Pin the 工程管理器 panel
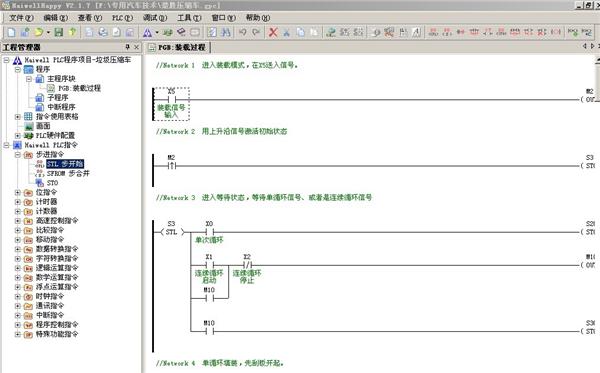Viewport: 600px width, 373px height. pos(127,47)
